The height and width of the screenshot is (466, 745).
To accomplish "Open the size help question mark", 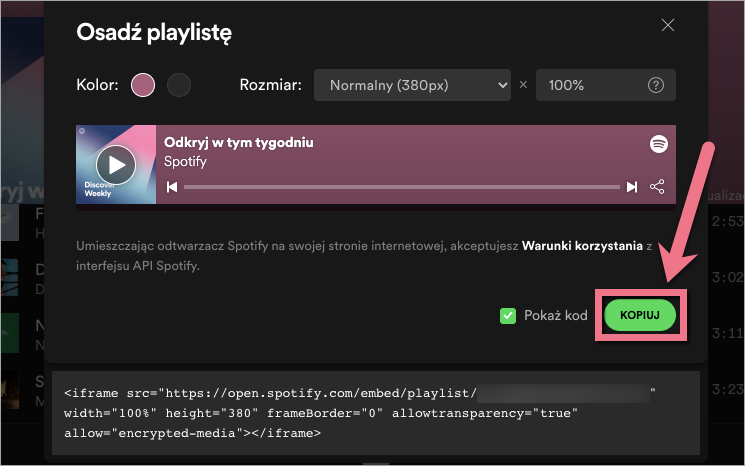I will click(656, 85).
